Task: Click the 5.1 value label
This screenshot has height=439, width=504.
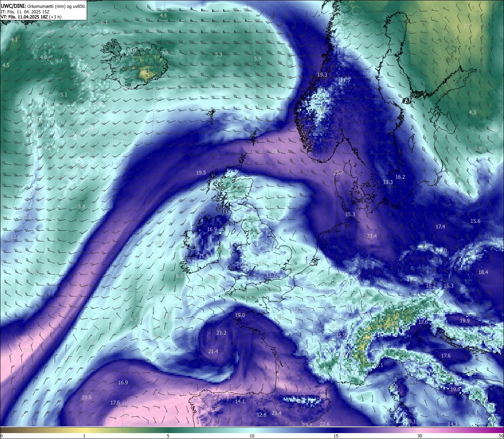Action: (x=64, y=94)
